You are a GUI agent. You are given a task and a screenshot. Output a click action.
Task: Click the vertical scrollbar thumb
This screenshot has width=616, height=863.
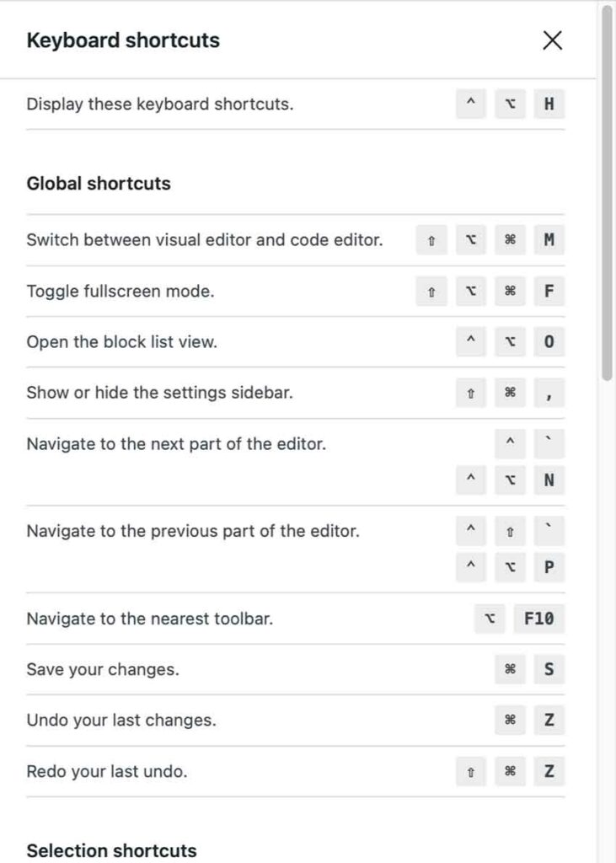tap(607, 193)
